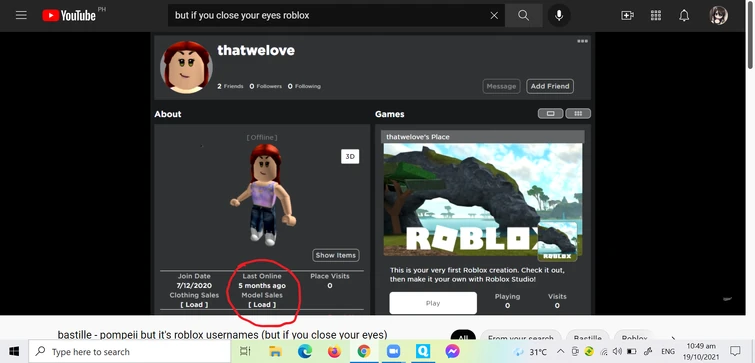Screen dimensions: 755x363
Task: Switch games to slideshow view icon
Action: pos(551,114)
